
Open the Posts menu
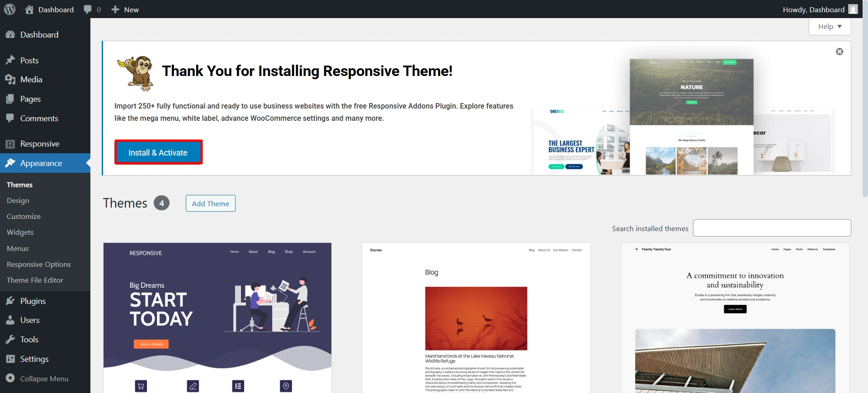(x=45, y=61)
